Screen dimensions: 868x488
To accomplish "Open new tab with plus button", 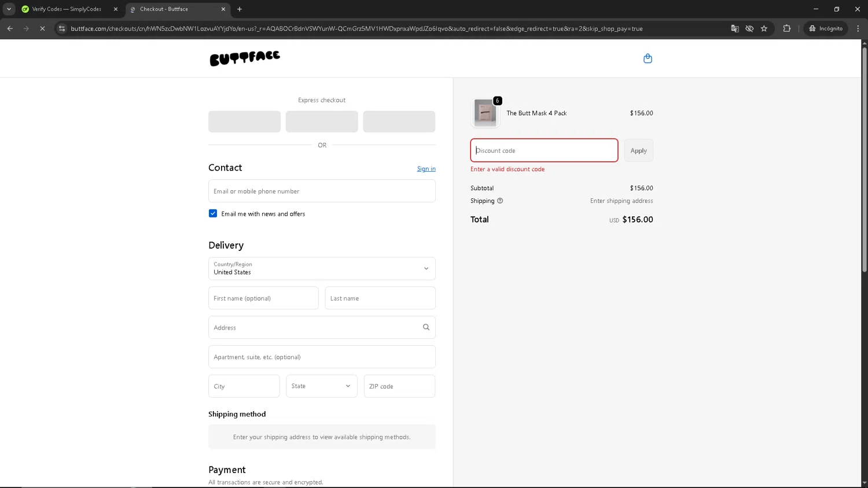I will click(x=240, y=9).
